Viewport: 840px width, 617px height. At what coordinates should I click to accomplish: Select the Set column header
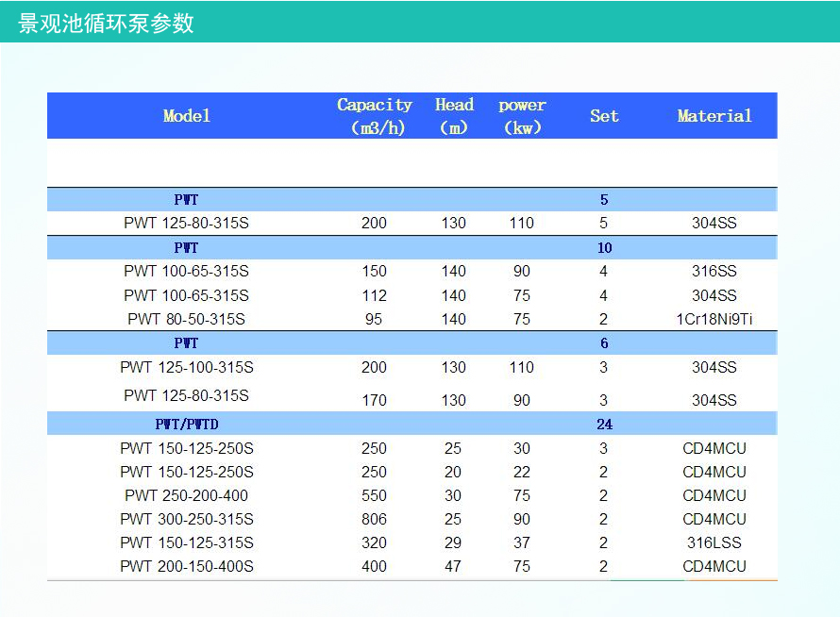click(x=604, y=116)
